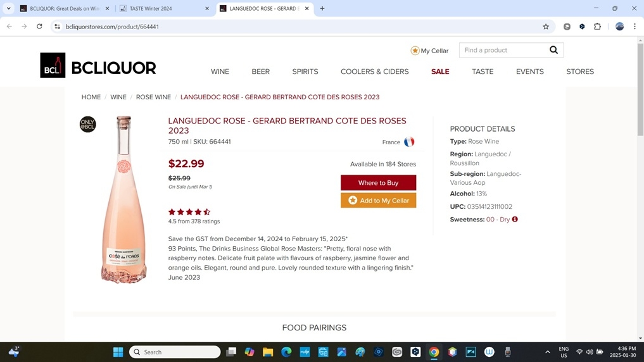Viewport: 644px width, 362px height.
Task: Click the BCLIQUOR logo
Action: [98, 65]
